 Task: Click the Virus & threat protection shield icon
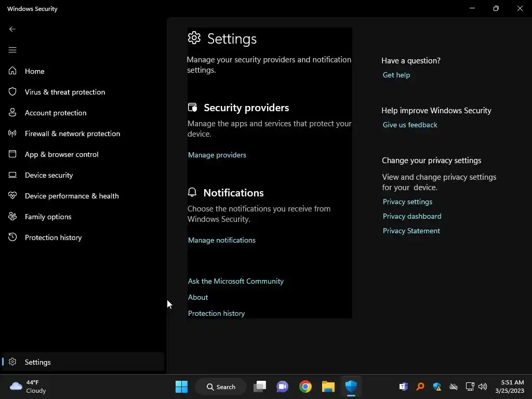pos(12,91)
